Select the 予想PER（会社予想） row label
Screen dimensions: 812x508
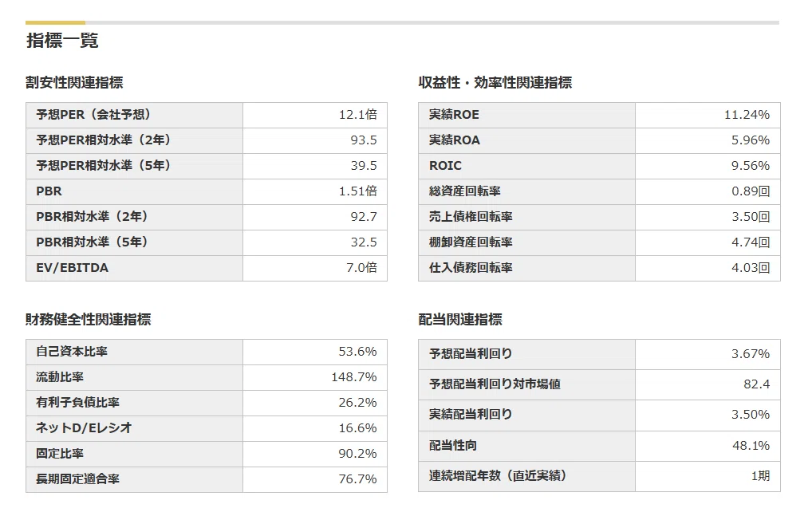pyautogui.click(x=93, y=115)
